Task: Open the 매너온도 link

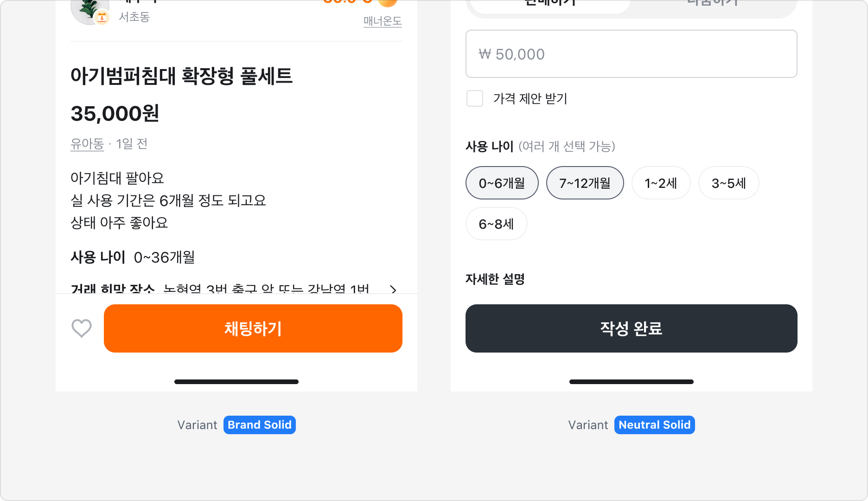Action: coord(382,21)
